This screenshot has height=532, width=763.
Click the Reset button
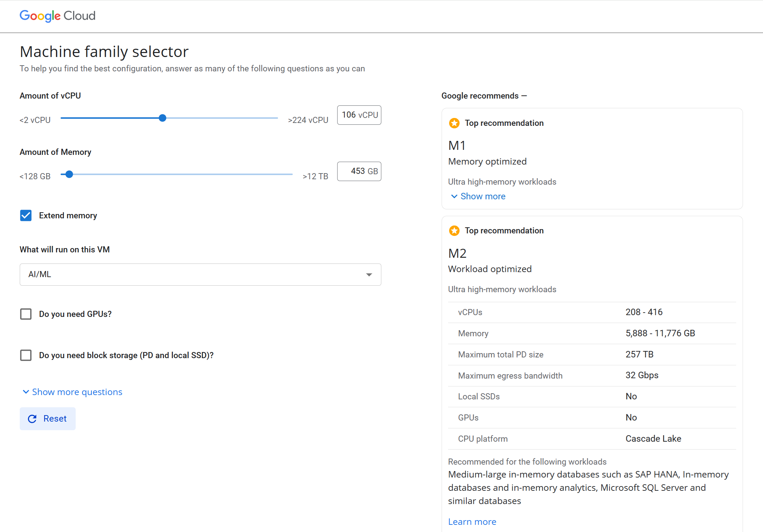coord(47,418)
